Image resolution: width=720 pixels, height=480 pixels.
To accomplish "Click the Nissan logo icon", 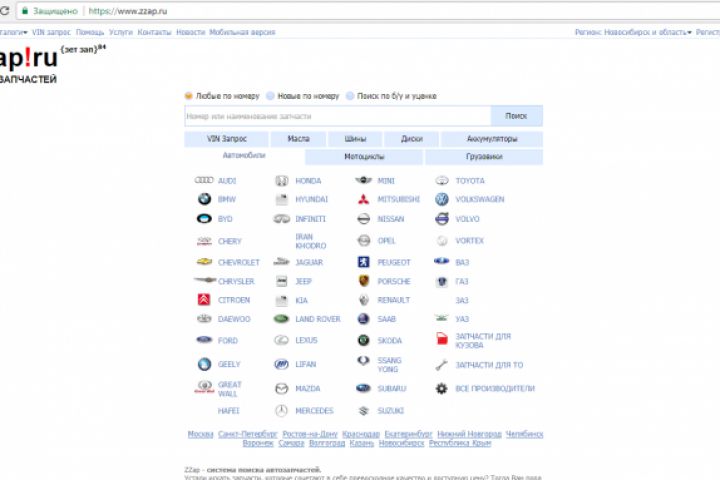I will click(363, 219).
